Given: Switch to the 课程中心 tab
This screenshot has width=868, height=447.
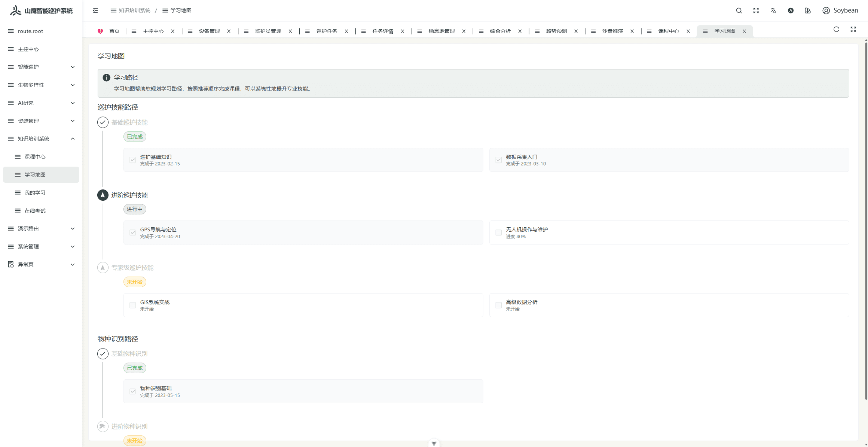Looking at the screenshot, I should [x=668, y=31].
